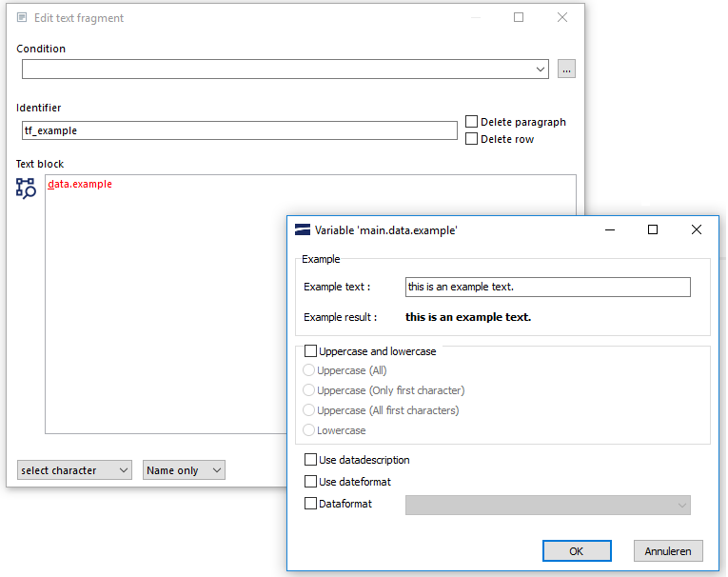This screenshot has height=577, width=728.
Task: Tick the Delete row checkbox
Action: pyautogui.click(x=471, y=139)
